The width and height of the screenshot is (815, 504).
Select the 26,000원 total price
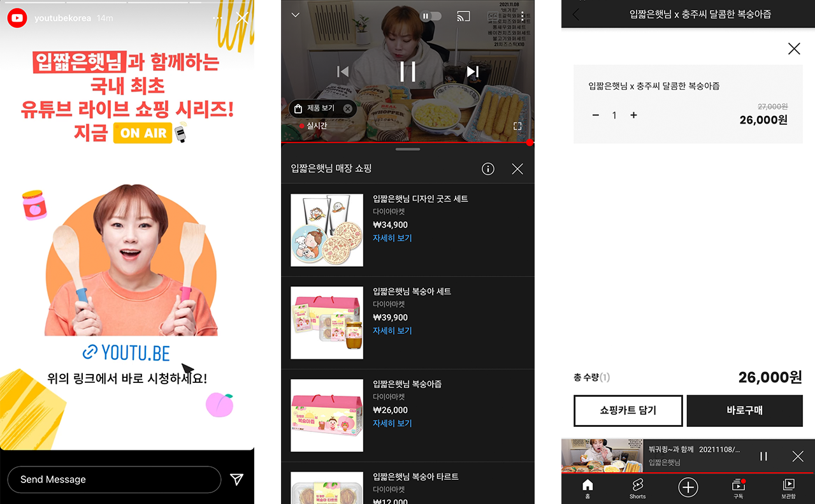[770, 377]
